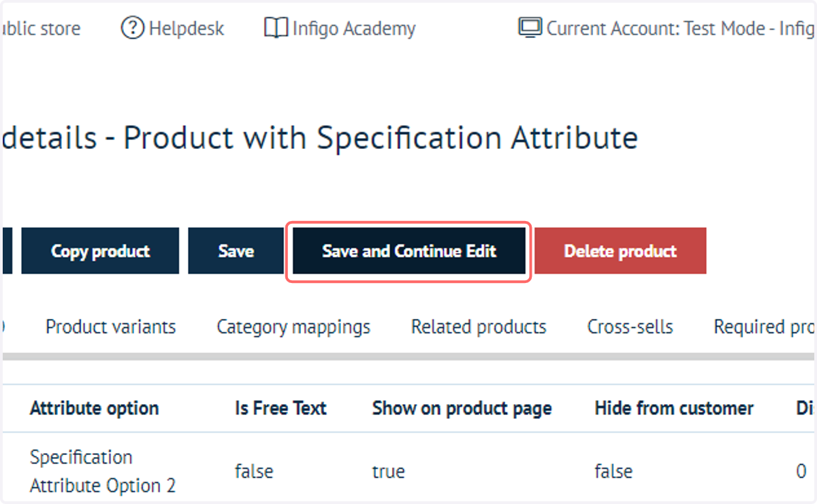
Task: Click Hide from customer column header
Action: [x=674, y=408]
